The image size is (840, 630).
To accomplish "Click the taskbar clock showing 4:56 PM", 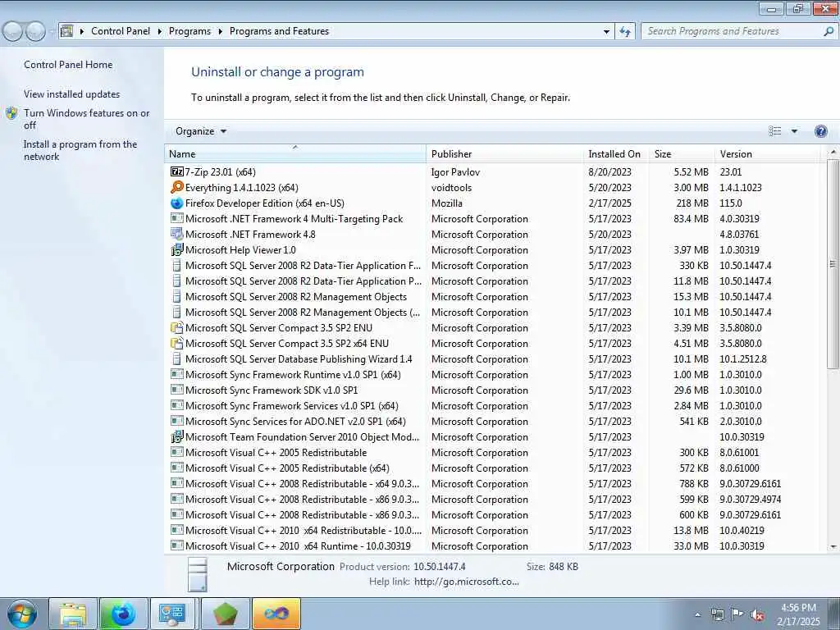I will [x=799, y=614].
